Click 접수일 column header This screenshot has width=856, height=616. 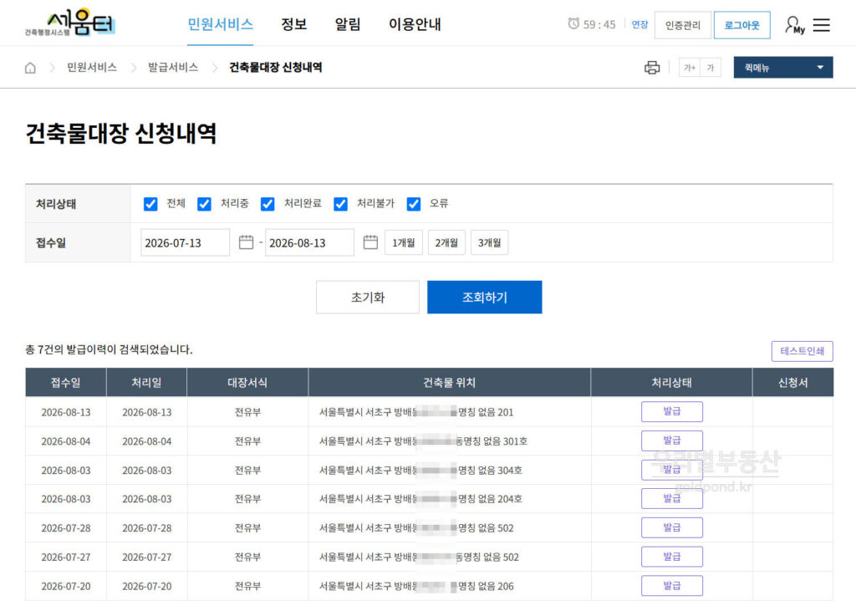click(x=65, y=383)
